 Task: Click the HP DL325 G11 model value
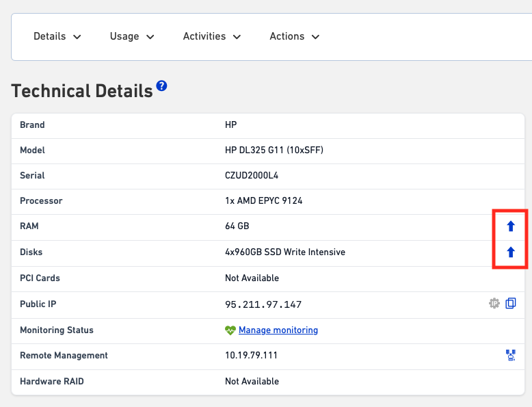click(274, 150)
